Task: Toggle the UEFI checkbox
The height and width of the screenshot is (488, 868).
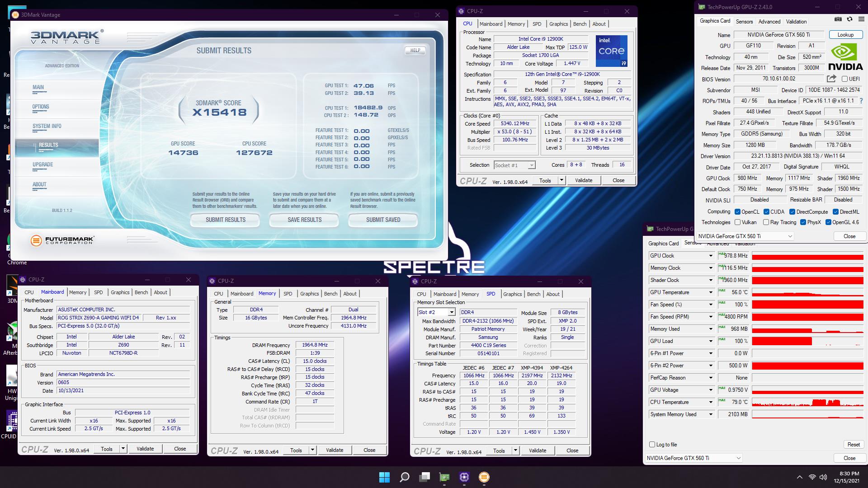Action: pos(844,79)
